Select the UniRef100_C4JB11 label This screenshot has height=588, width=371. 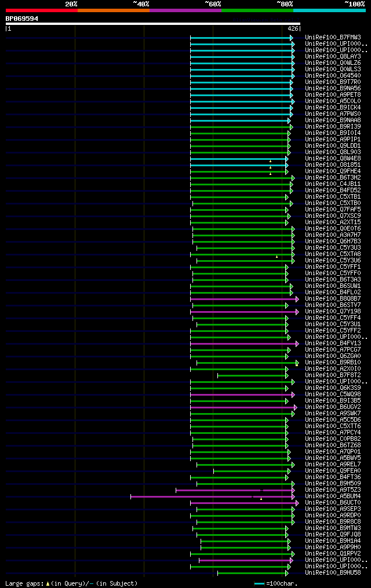click(x=333, y=184)
